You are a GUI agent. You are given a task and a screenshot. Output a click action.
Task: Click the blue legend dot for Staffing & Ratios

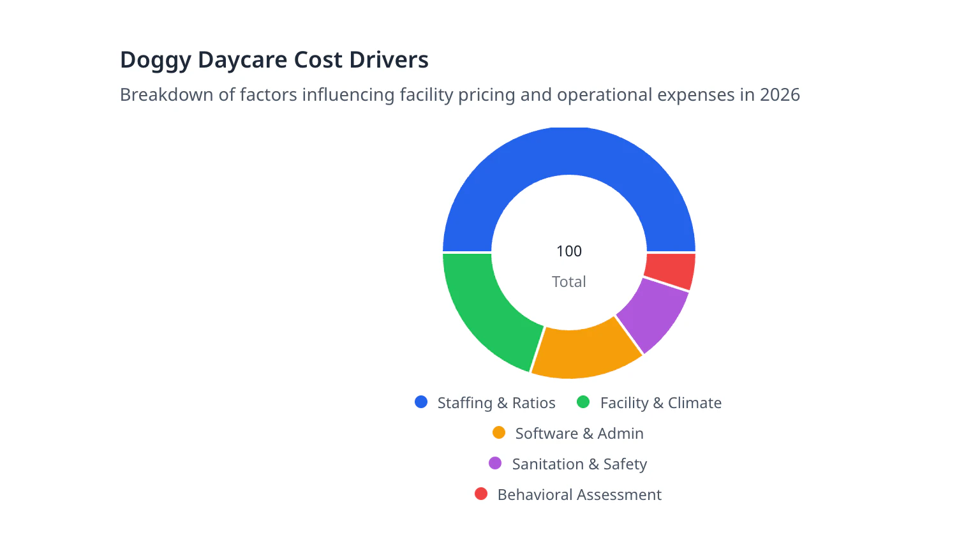click(421, 402)
